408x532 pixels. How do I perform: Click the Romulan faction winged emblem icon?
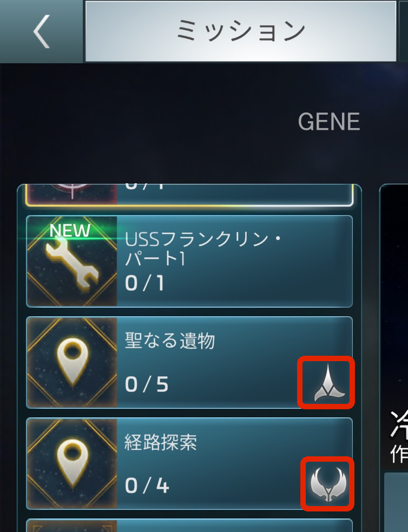(x=328, y=484)
